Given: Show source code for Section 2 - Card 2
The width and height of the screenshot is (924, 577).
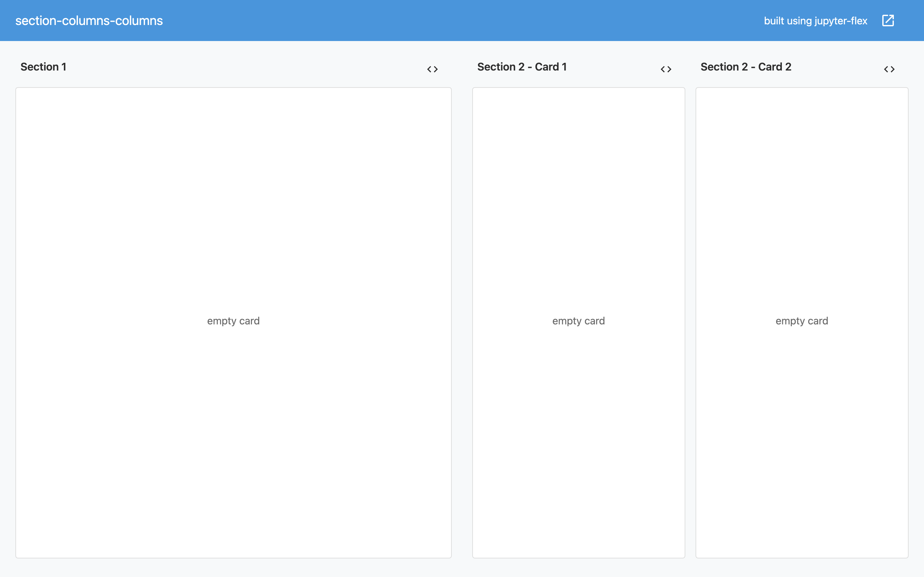Looking at the screenshot, I should pos(889,69).
